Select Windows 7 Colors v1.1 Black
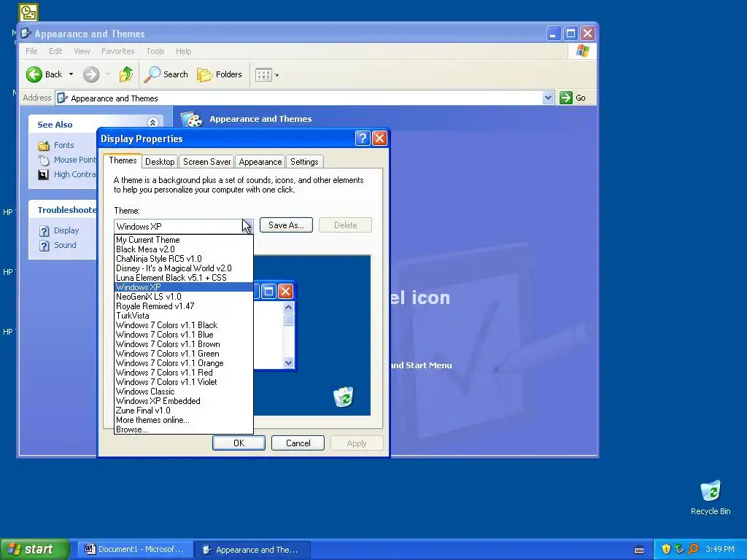Image resolution: width=747 pixels, height=560 pixels. click(x=184, y=325)
